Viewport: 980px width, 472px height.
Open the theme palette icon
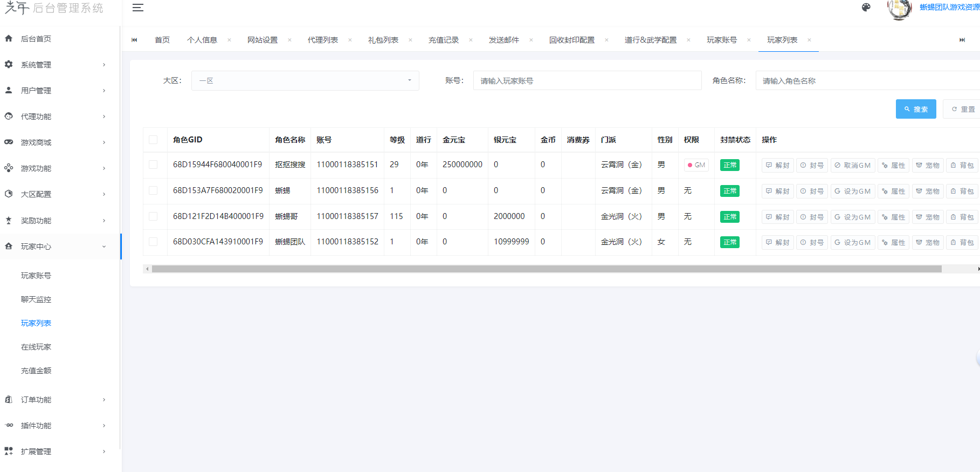tap(866, 8)
